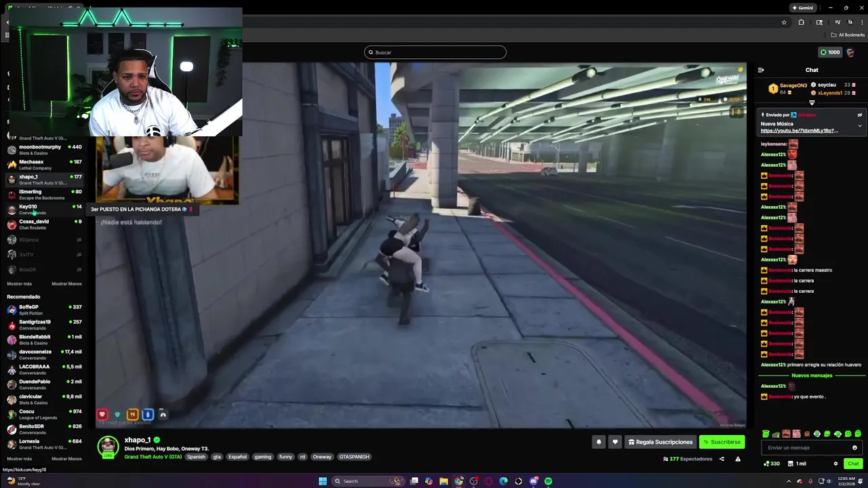Open moonbootmurphy channel in sidebar
The image size is (868, 488).
click(x=45, y=150)
